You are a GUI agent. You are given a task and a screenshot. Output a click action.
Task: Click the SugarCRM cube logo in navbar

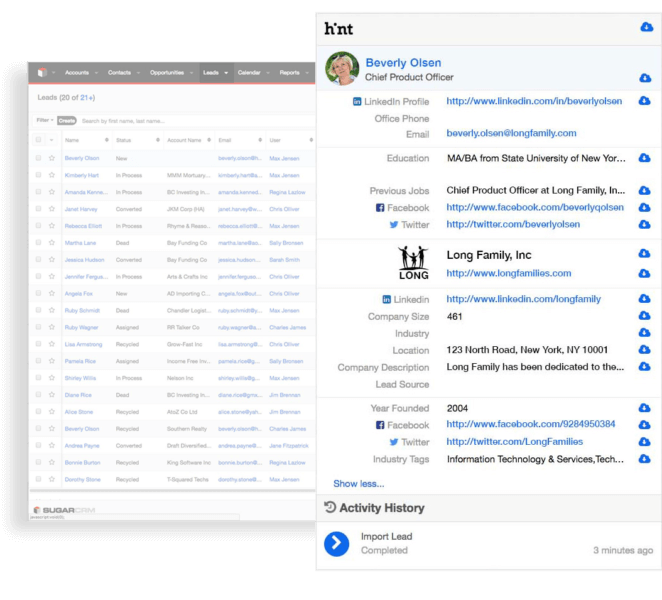(42, 73)
